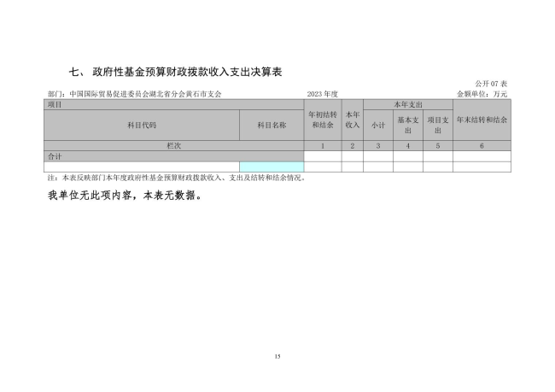Click the 基本支出 column header
Screen dimensions: 555x392
pos(408,125)
